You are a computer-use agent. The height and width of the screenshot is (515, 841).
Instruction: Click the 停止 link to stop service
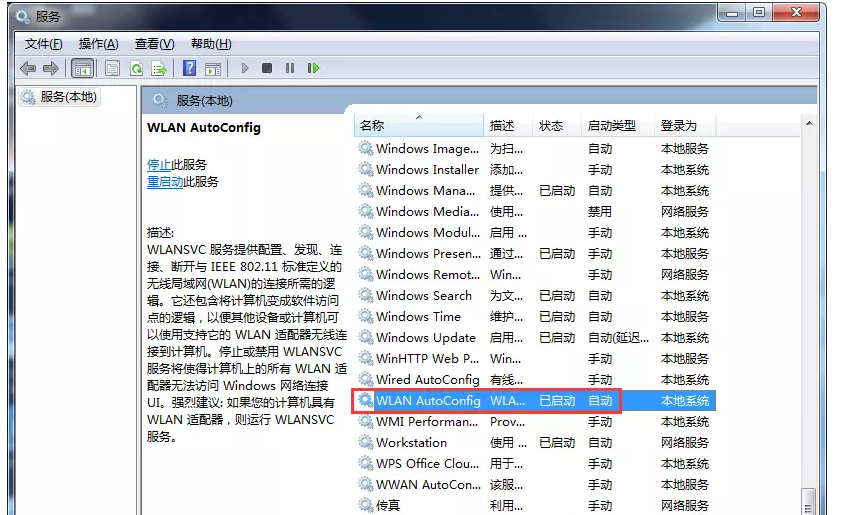pyautogui.click(x=159, y=164)
